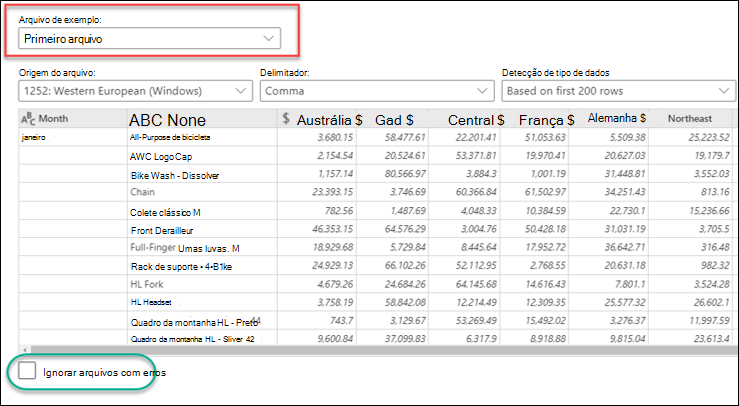Click the 9,815.04 value
Image resolution: width=739 pixels, height=406 pixels.
pyautogui.click(x=627, y=339)
